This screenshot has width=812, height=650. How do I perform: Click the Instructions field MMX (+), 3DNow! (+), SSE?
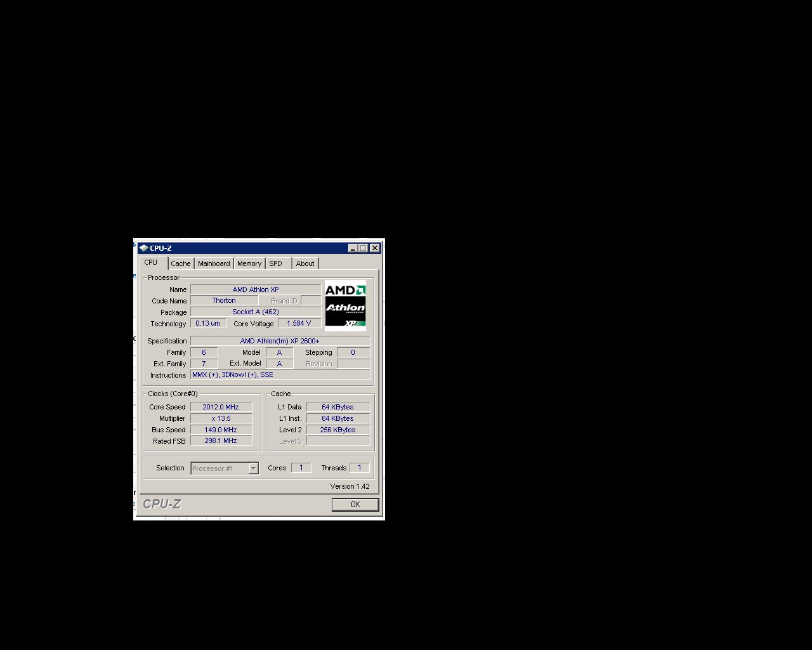tap(280, 375)
